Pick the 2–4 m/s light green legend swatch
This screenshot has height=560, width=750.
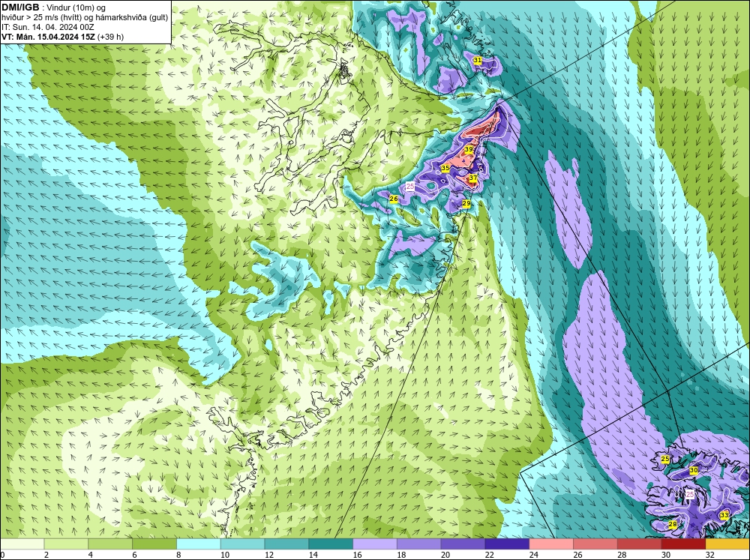[66, 544]
